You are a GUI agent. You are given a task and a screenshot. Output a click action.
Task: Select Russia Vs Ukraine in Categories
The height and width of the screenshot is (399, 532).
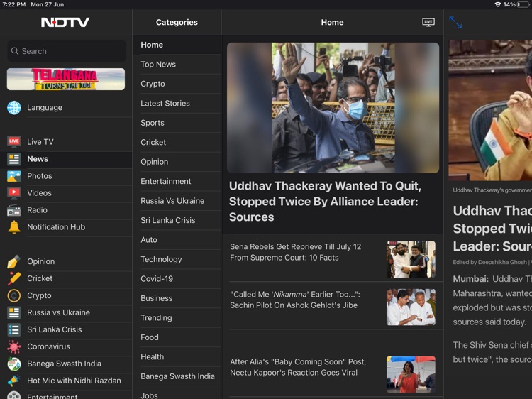point(177,201)
